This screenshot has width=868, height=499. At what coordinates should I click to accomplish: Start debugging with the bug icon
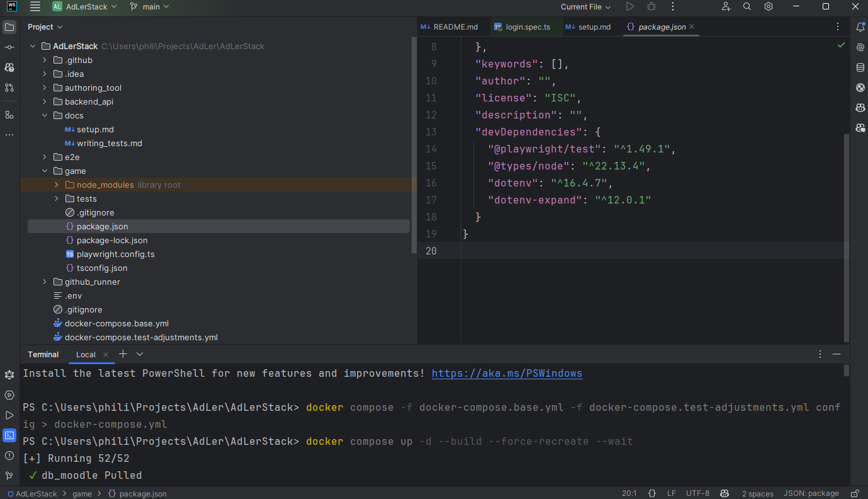[651, 6]
